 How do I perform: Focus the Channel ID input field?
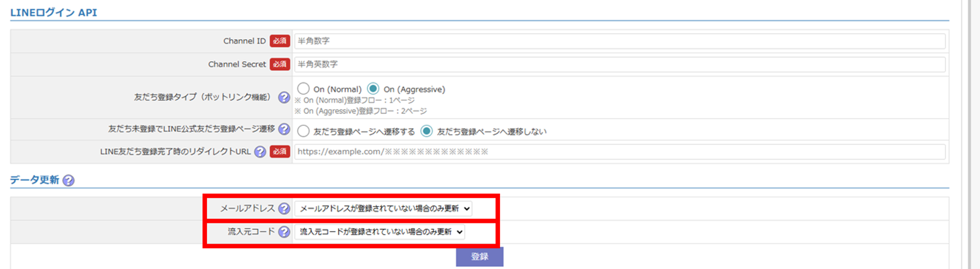coord(619,41)
